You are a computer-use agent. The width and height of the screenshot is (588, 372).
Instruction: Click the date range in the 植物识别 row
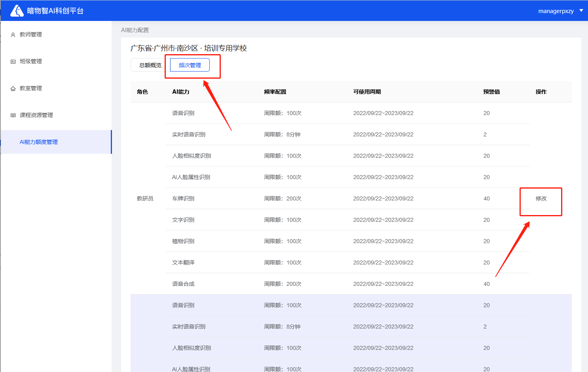pos(383,241)
